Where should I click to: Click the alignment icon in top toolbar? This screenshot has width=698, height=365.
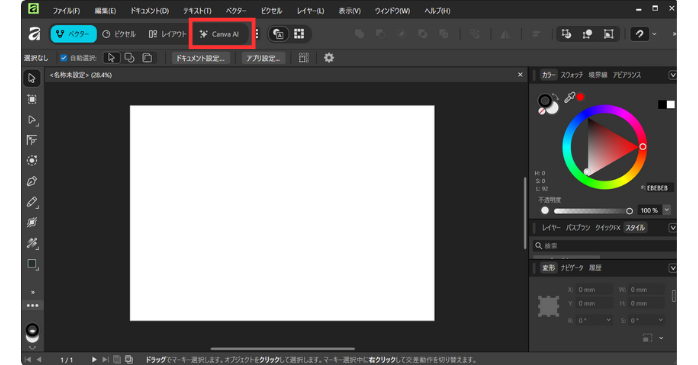pyautogui.click(x=536, y=34)
